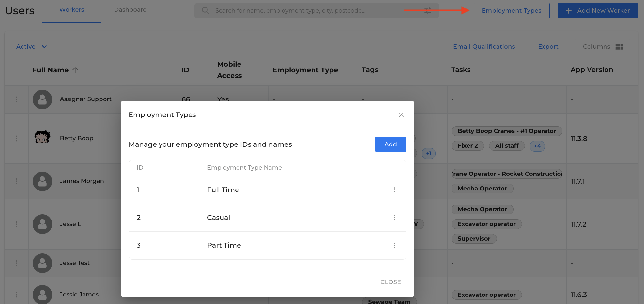
Task: Open the search filter sliders icon
Action: click(x=428, y=10)
